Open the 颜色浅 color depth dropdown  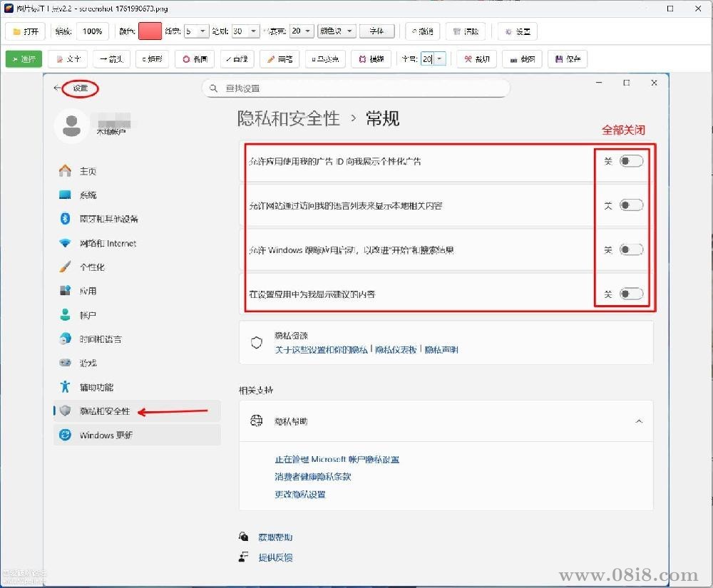coord(337,31)
